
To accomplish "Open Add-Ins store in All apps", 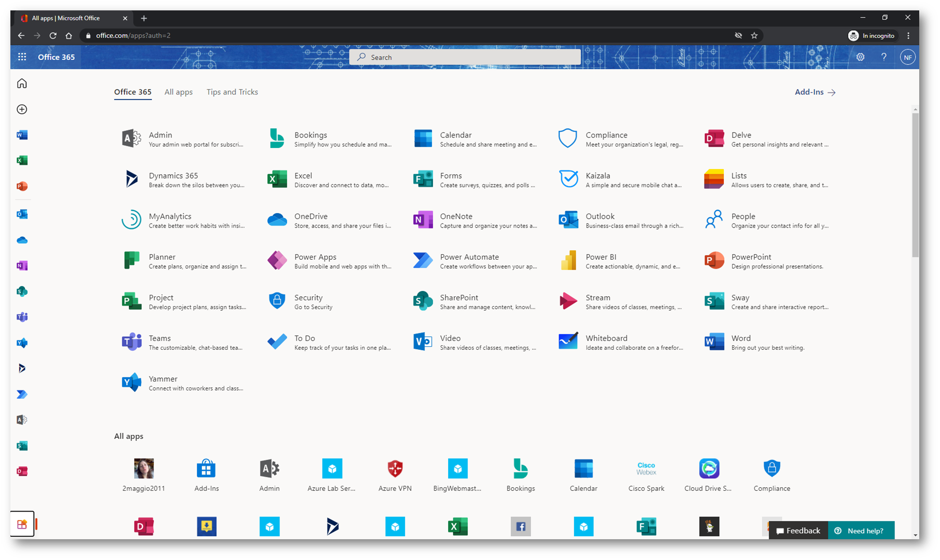I will pos(206,475).
